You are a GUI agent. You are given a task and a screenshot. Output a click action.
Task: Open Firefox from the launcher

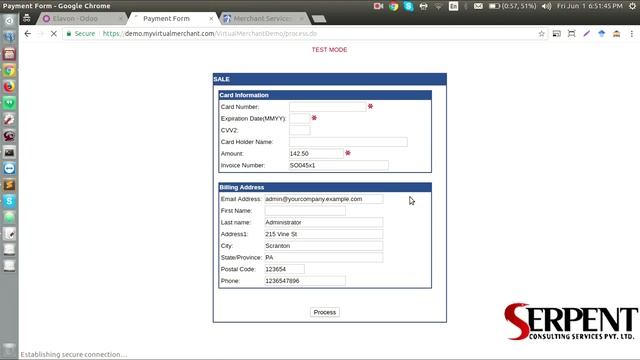click(x=9, y=87)
